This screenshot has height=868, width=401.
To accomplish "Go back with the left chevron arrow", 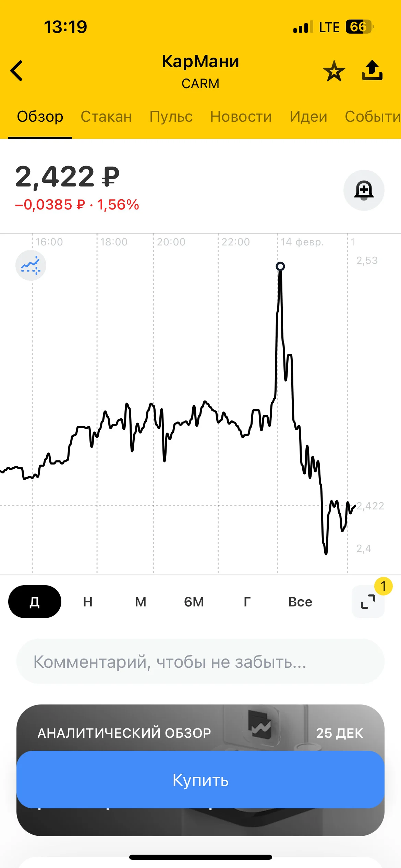I will tap(16, 71).
